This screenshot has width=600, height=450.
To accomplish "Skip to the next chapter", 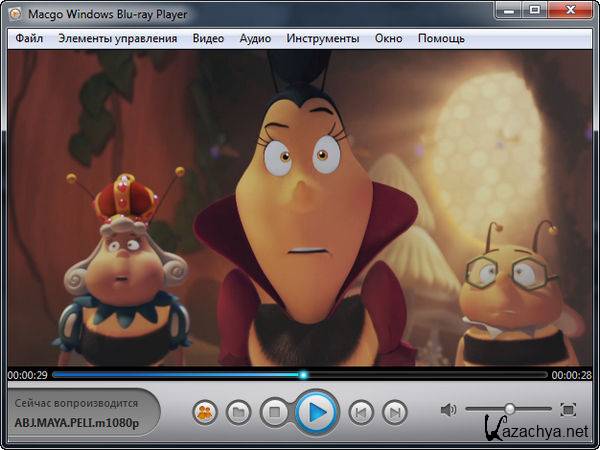I will pos(395,411).
